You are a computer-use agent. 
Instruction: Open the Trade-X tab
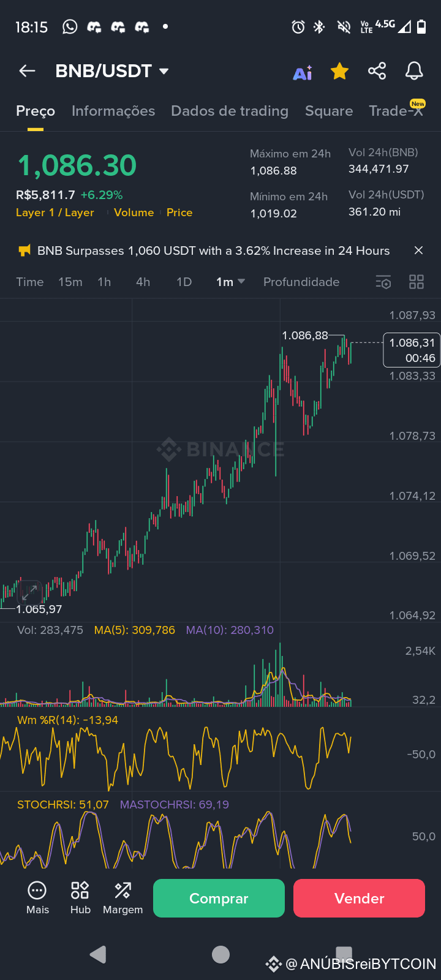pos(396,110)
